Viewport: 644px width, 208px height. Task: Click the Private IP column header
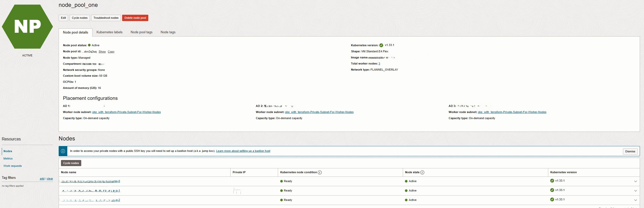[239, 172]
